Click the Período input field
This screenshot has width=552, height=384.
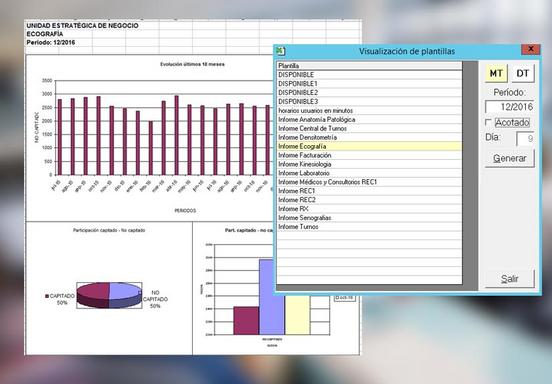tap(509, 107)
